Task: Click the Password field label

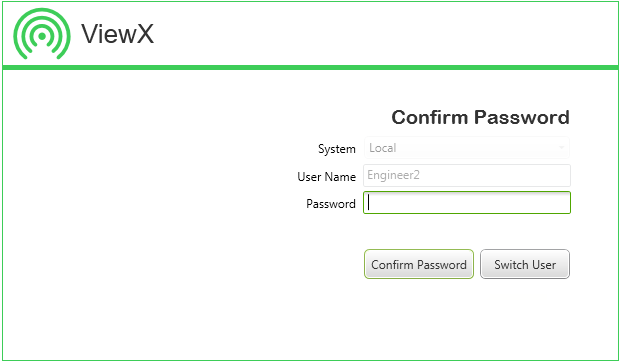Action: pos(331,204)
